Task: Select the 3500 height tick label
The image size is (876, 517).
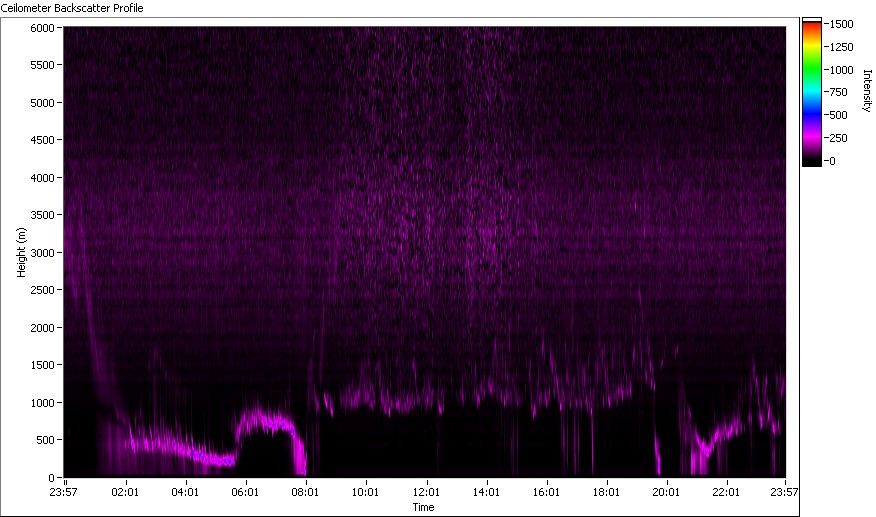Action: click(x=42, y=215)
